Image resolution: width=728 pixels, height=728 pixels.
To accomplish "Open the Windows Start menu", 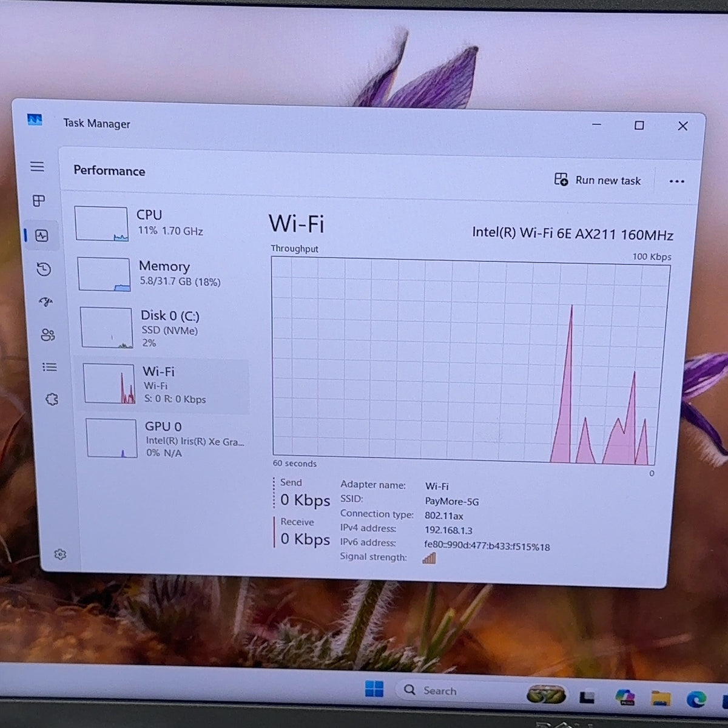I will 374,689.
